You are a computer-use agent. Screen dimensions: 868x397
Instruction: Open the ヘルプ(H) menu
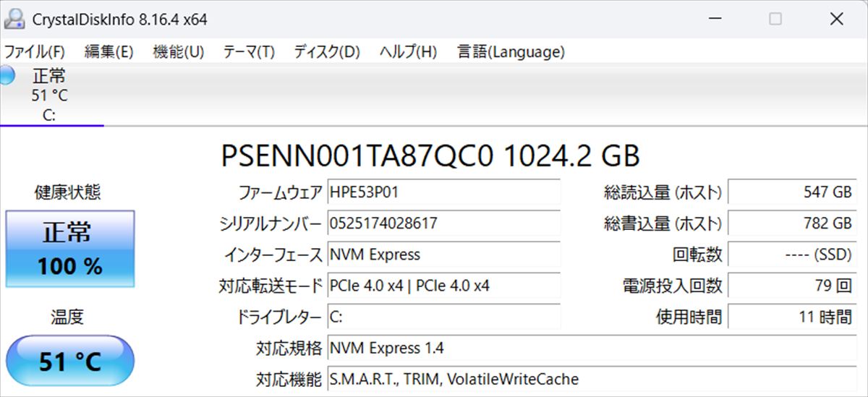coord(408,52)
